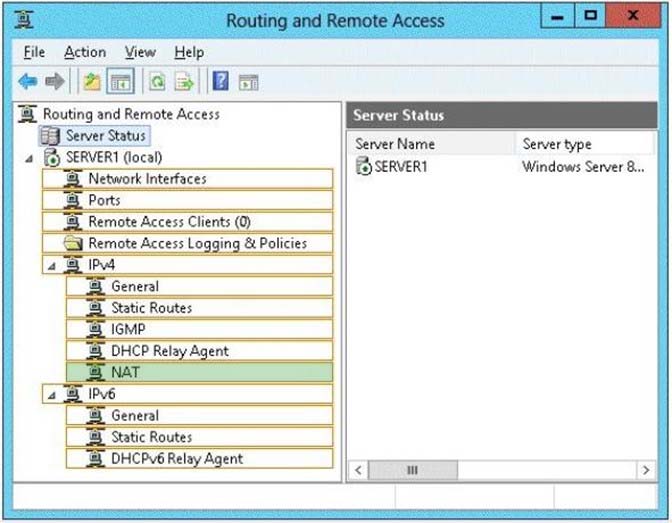Select Network Interfaces label in tree
The height and width of the screenshot is (523, 672).
[x=147, y=178]
